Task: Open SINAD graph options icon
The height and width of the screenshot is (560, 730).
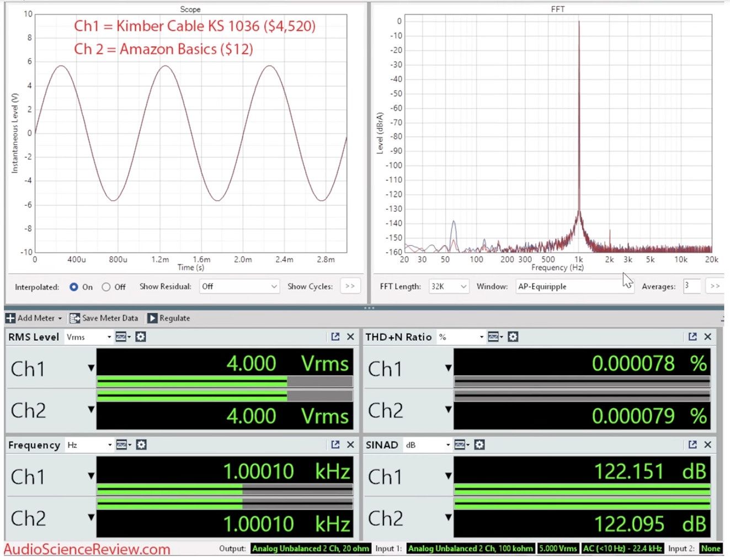Action: (x=461, y=445)
